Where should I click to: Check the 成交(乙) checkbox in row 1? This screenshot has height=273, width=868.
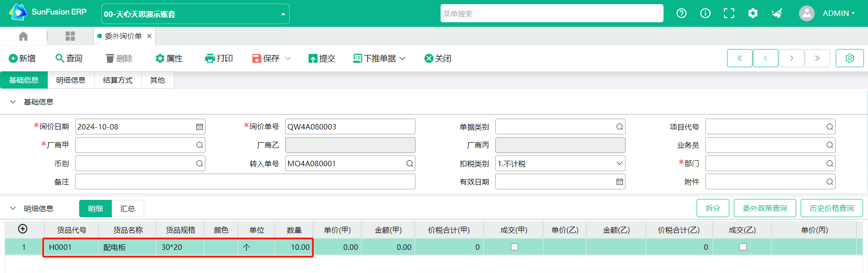(x=743, y=247)
